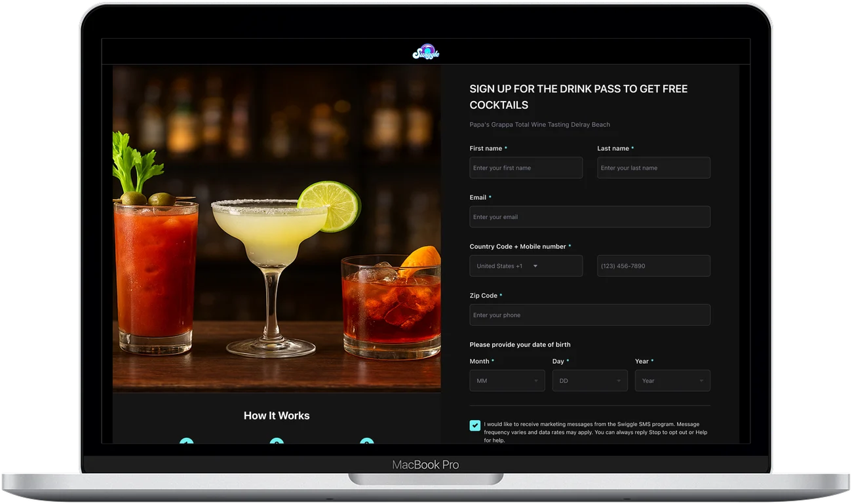Click the Swiggle logo in the header
852x504 pixels.
426,52
